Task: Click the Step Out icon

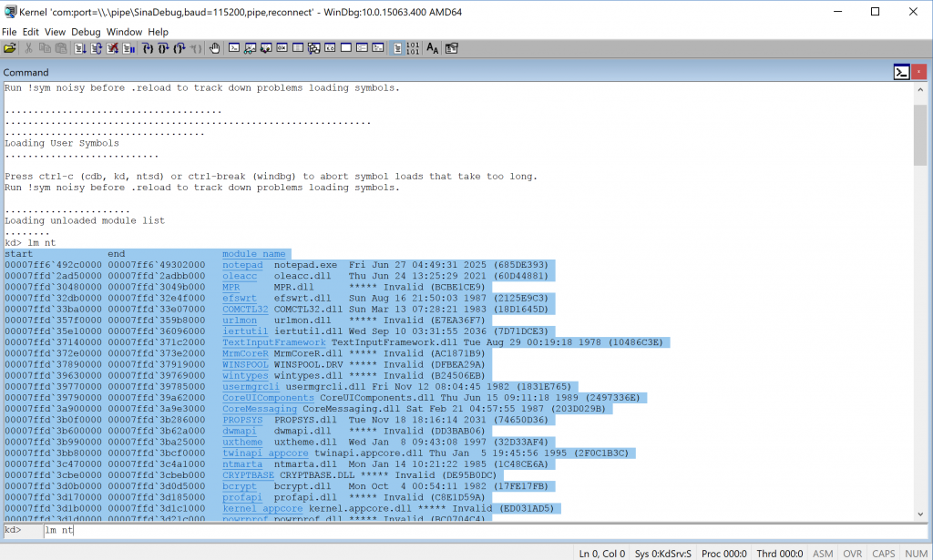Action: click(x=179, y=49)
